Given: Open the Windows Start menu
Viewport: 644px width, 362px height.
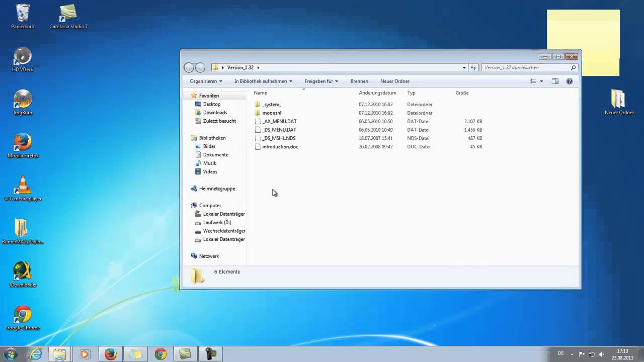Looking at the screenshot, I should click(x=11, y=354).
